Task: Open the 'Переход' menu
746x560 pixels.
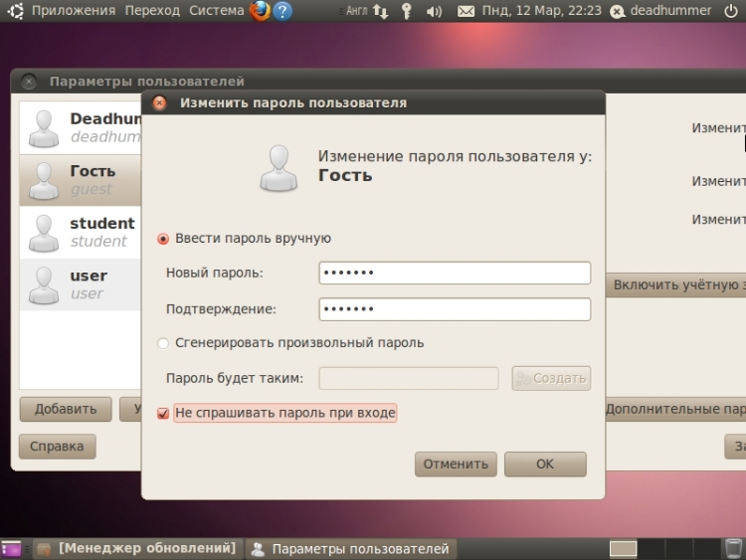Action: pyautogui.click(x=152, y=11)
